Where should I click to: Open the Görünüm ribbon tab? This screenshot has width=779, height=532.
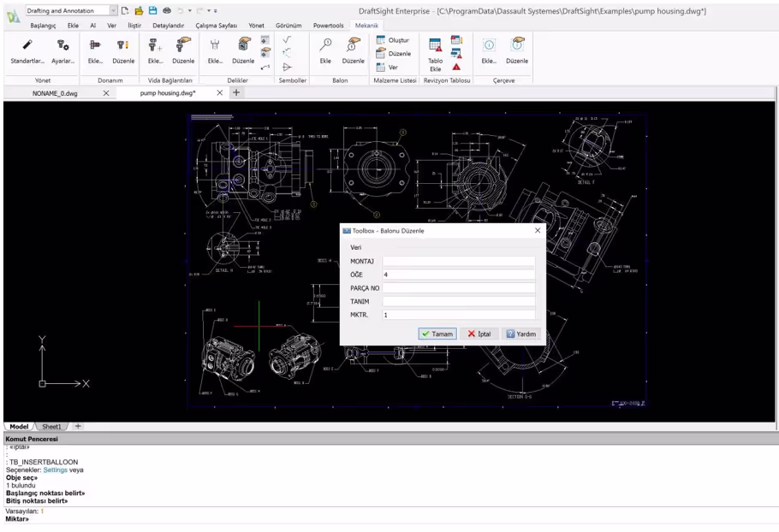[288, 26]
